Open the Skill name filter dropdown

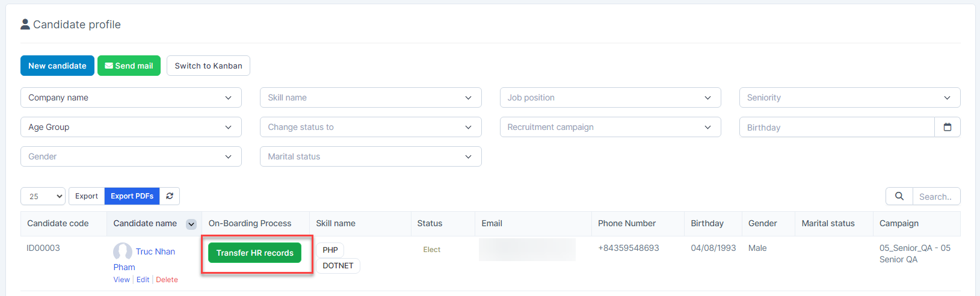point(370,97)
